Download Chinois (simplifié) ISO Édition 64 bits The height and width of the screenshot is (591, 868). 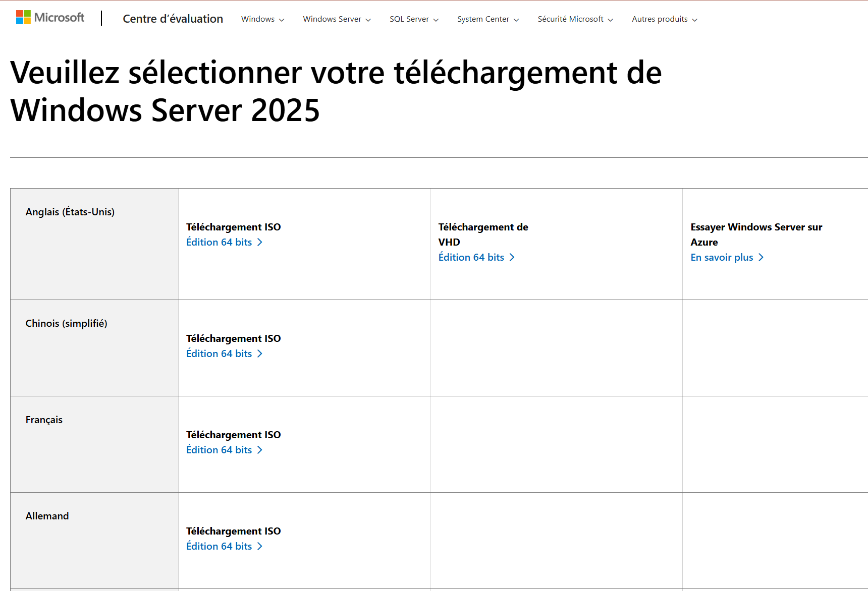coord(225,353)
